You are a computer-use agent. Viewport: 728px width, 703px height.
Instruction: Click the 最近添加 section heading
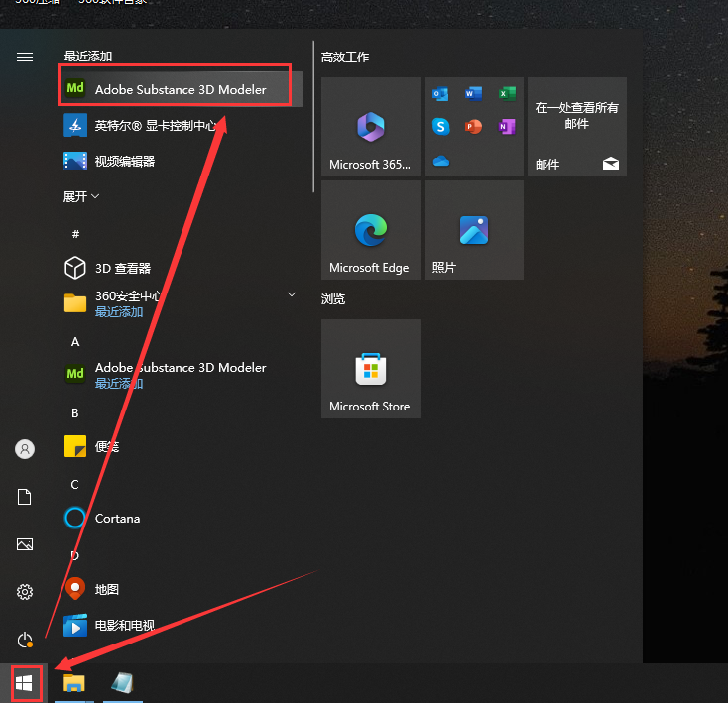[x=88, y=57]
